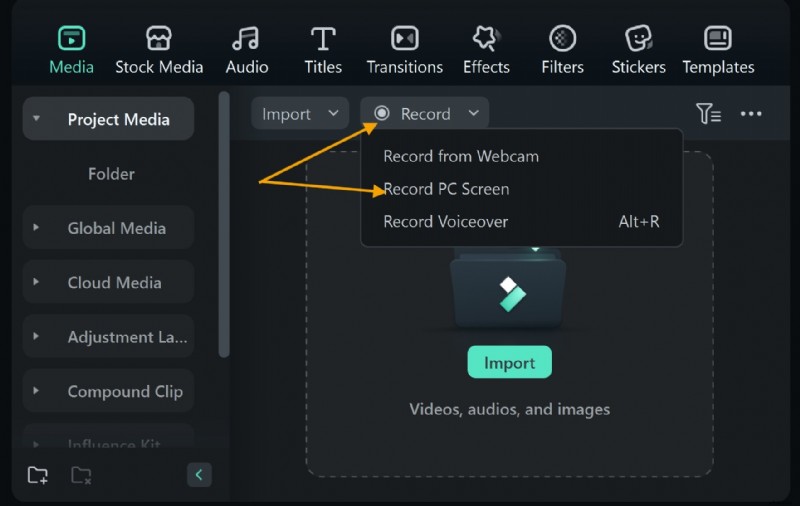The width and height of the screenshot is (800, 506).
Task: Choose Record from Webcam
Action: pos(461,156)
